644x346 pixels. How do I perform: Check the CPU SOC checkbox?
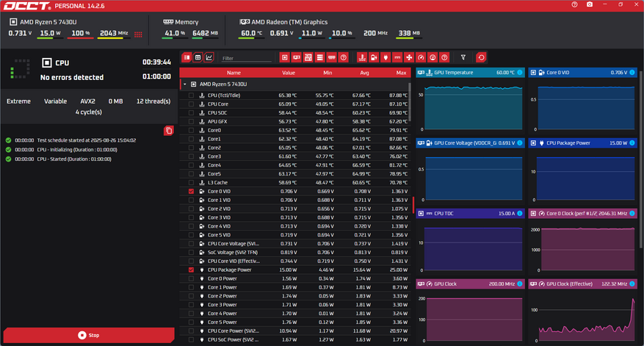191,112
